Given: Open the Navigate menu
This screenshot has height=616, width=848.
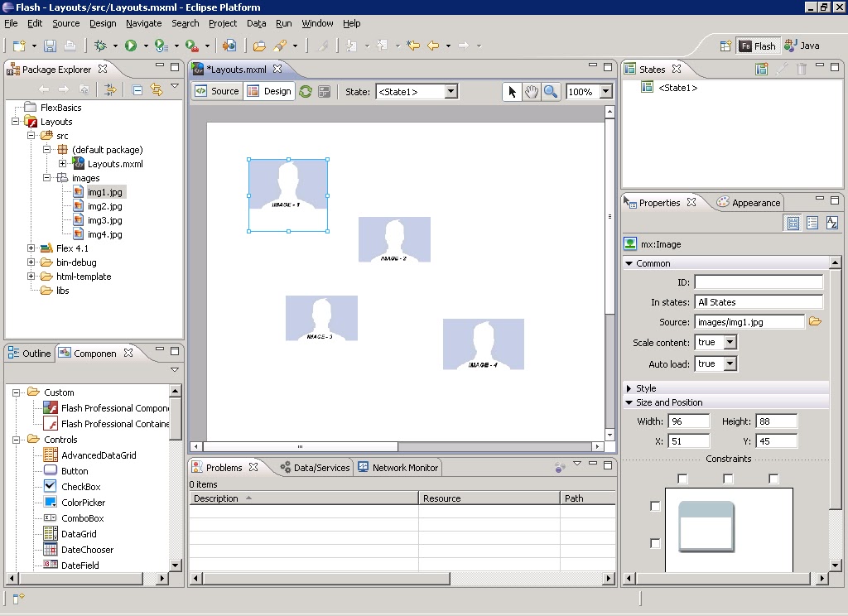Looking at the screenshot, I should 143,23.
